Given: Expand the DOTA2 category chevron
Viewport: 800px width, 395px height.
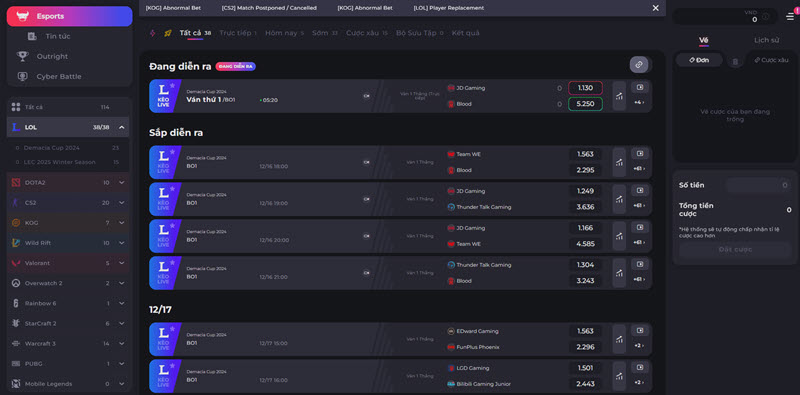Looking at the screenshot, I should (121, 183).
